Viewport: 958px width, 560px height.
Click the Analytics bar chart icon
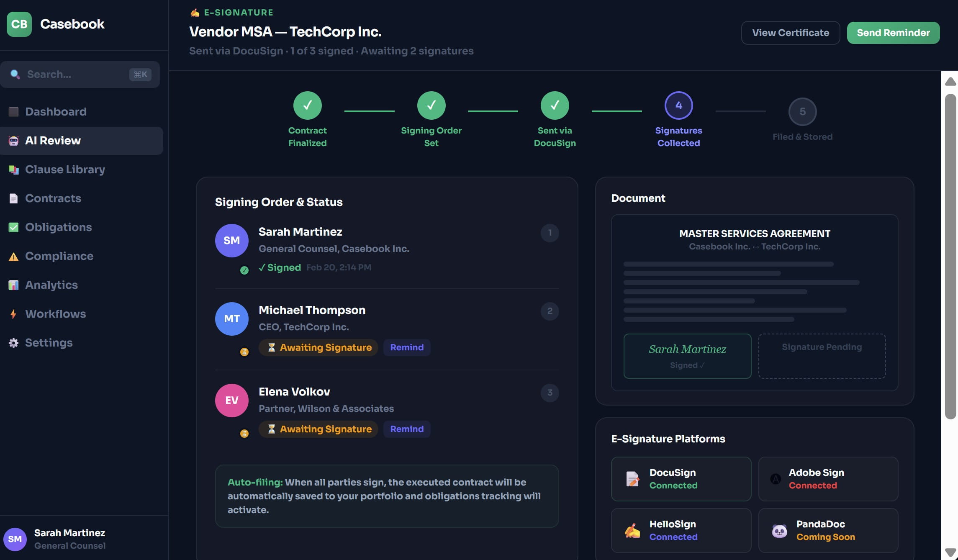(13, 285)
